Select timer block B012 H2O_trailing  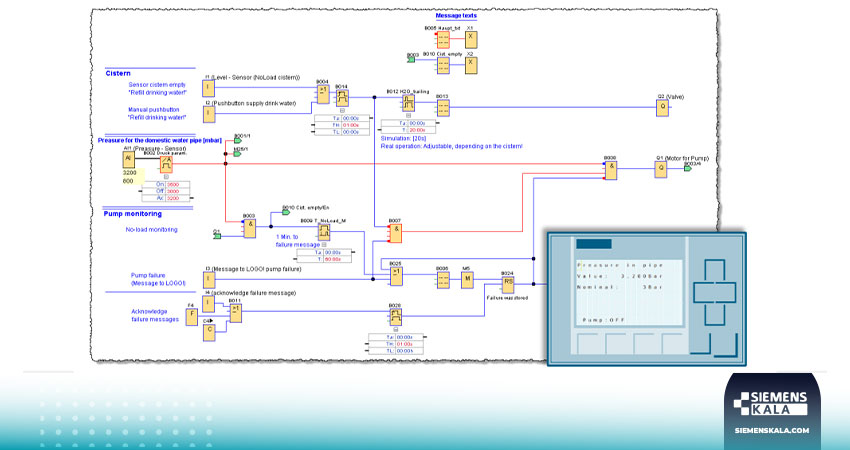408,103
